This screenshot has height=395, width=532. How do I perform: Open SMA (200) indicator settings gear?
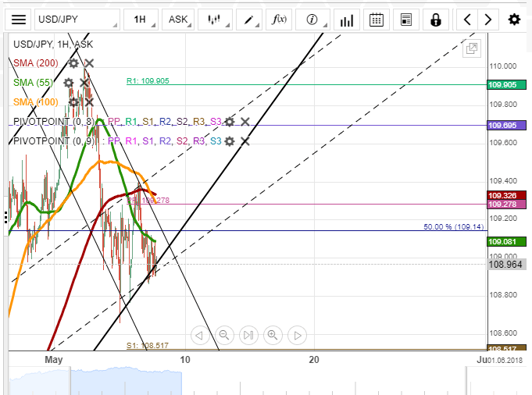[x=73, y=62]
